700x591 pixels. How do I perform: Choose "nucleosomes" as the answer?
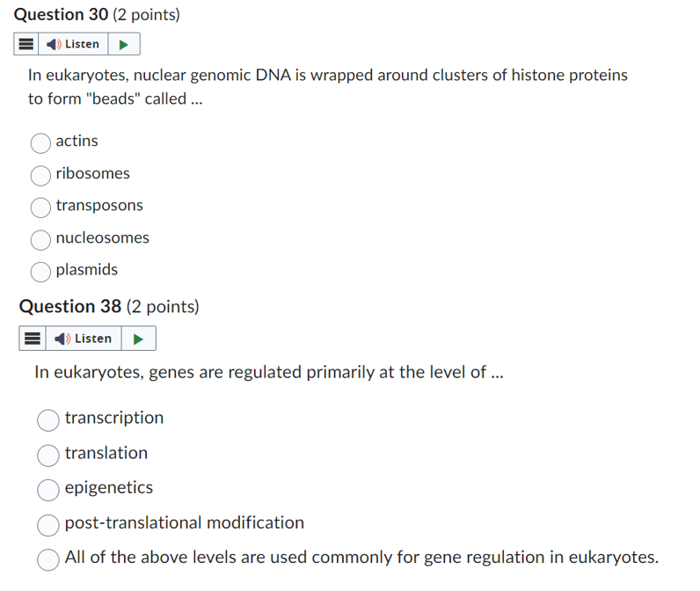click(40, 240)
